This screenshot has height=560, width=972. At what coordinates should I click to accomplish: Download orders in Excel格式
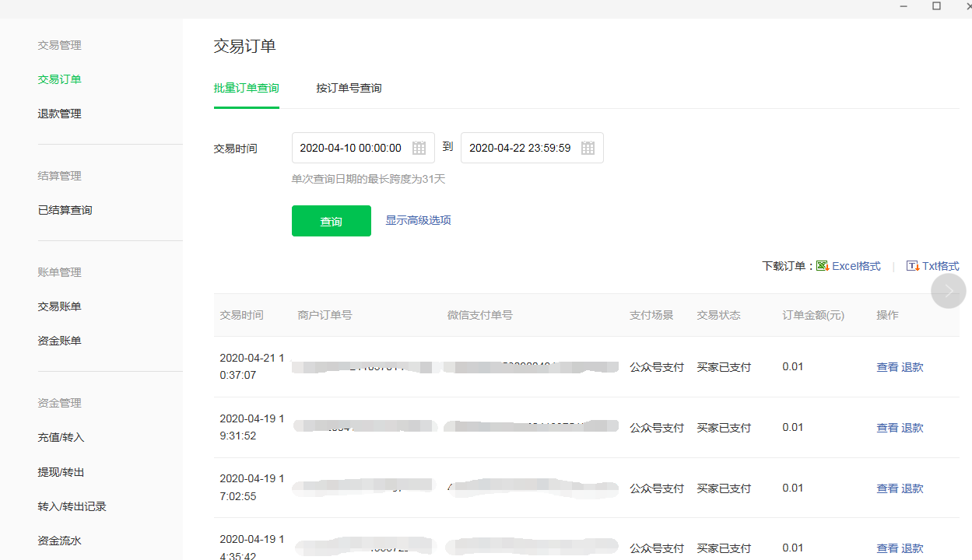point(856,266)
